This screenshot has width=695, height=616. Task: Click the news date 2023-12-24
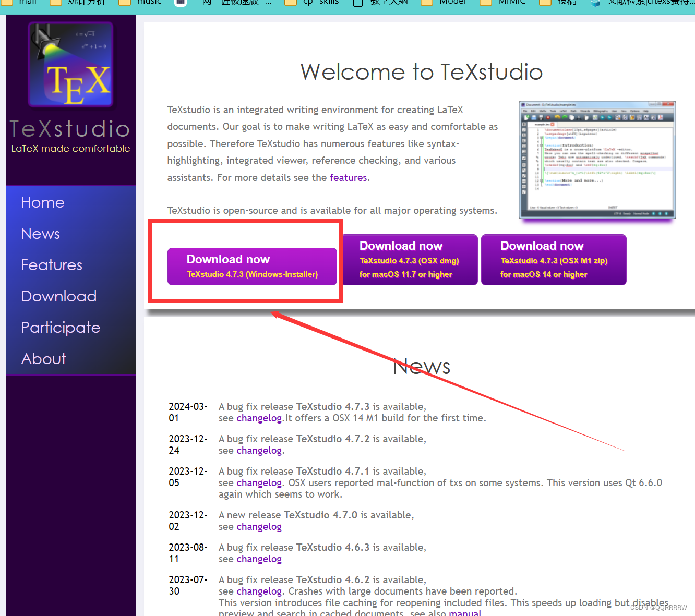tap(188, 444)
